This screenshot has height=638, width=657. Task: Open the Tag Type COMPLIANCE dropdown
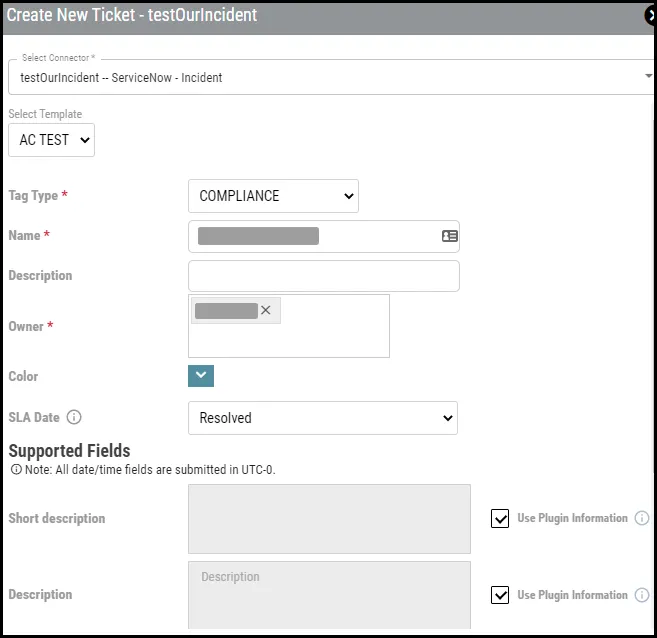click(273, 196)
